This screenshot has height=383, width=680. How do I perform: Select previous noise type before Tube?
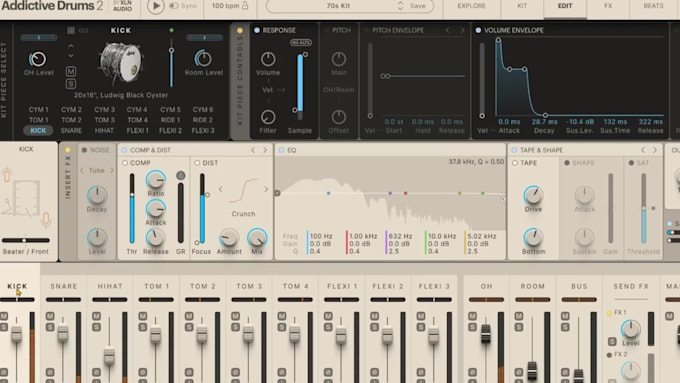coord(82,170)
